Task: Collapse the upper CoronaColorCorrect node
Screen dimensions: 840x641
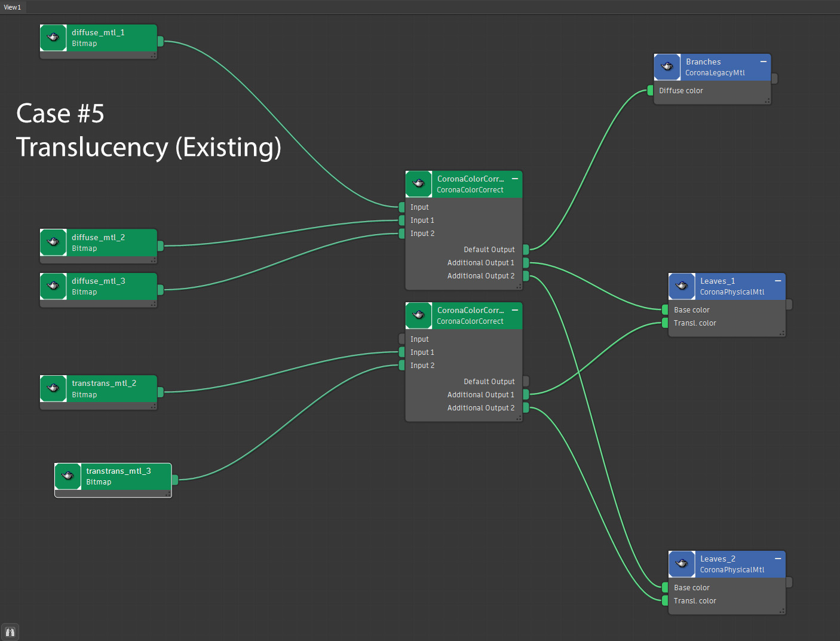Action: click(x=514, y=179)
